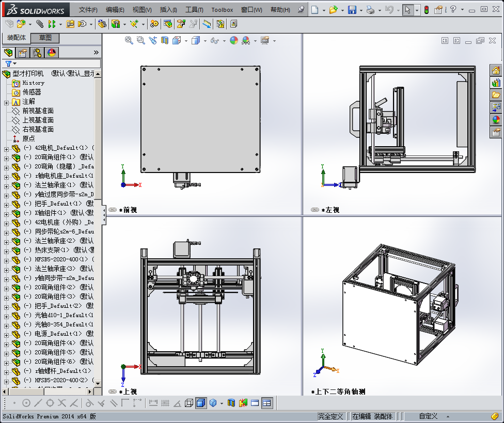Open the 视图(V) menu
Image resolution: width=504 pixels, height=423 pixels.
(x=142, y=10)
